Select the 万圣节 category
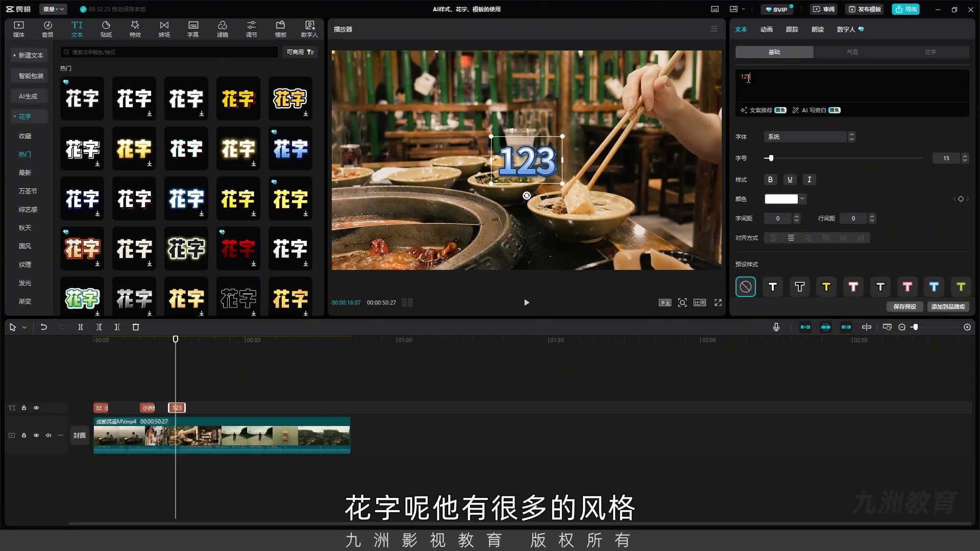The width and height of the screenshot is (980, 551). (x=28, y=191)
